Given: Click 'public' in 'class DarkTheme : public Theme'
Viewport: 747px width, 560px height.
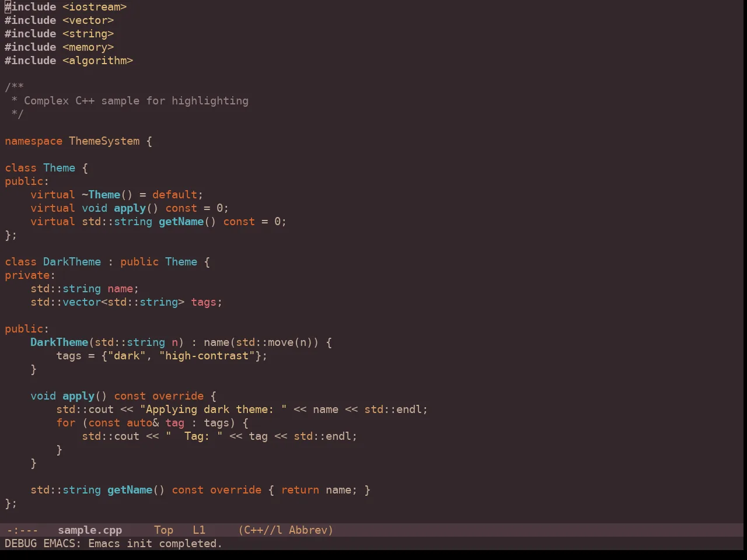Looking at the screenshot, I should click(x=139, y=262).
